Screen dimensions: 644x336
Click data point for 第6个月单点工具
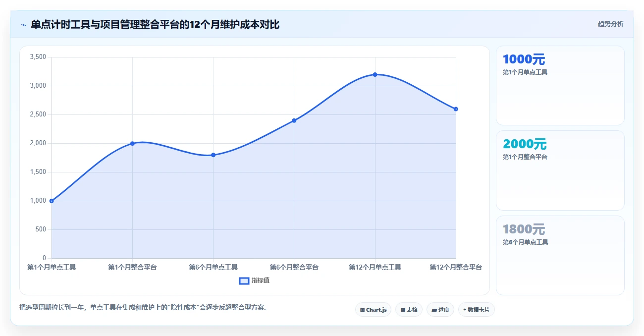point(213,155)
